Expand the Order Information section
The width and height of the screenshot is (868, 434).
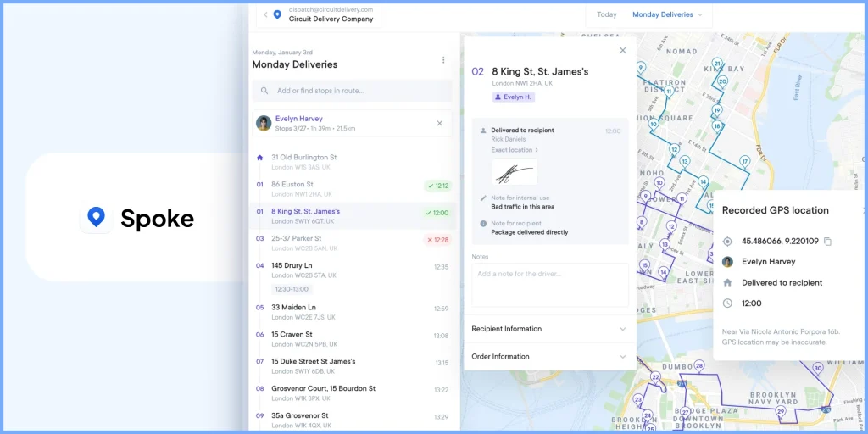[x=549, y=357]
